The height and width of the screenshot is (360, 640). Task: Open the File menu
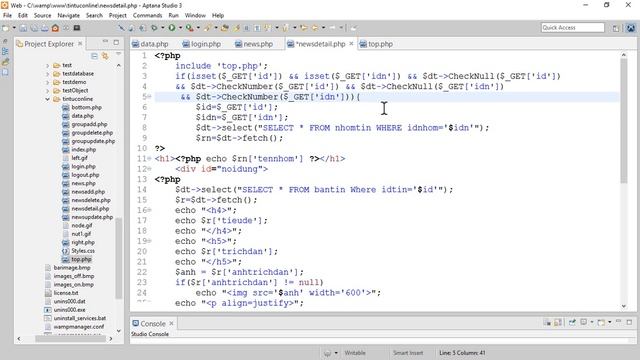(x=7, y=15)
